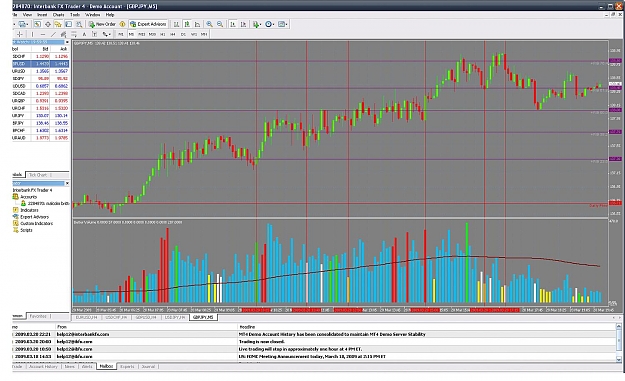Select the Text tool A icon
Screen dimensions: 625x381
pos(84,34)
